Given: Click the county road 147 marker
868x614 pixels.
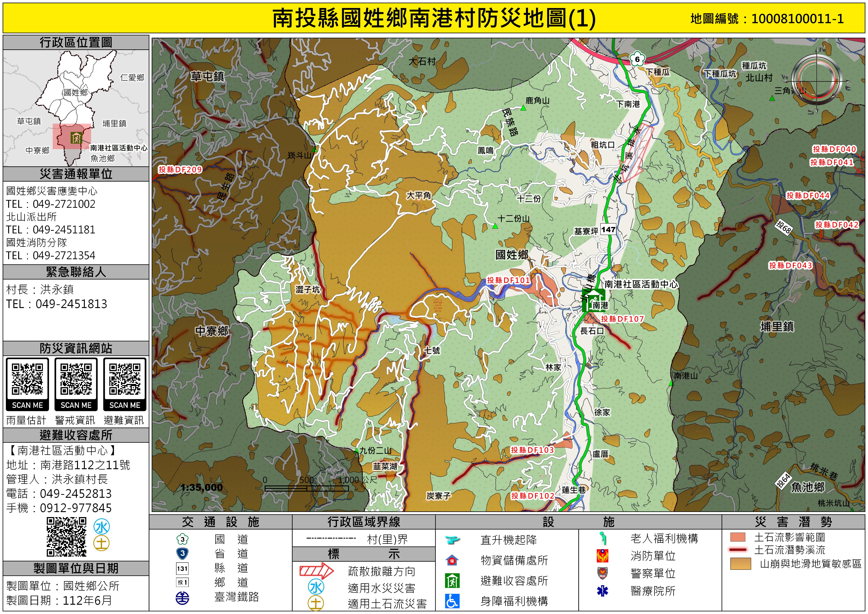Looking at the screenshot, I should pyautogui.click(x=608, y=230).
